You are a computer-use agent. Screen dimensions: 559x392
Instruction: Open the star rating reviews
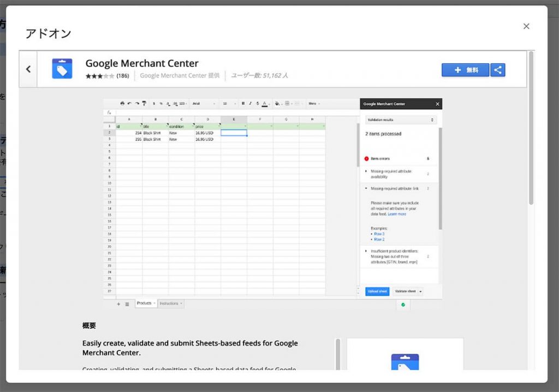click(x=100, y=76)
